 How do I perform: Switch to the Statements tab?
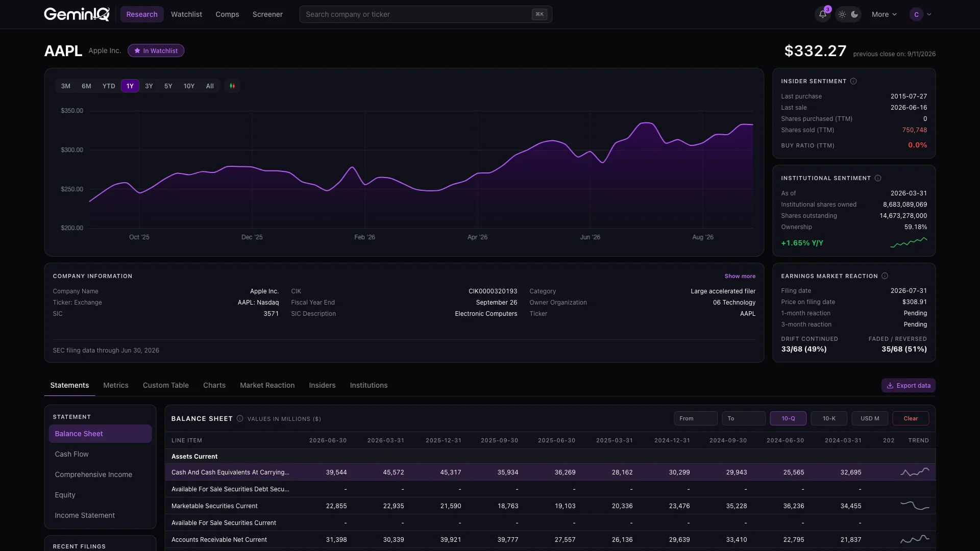pos(69,385)
